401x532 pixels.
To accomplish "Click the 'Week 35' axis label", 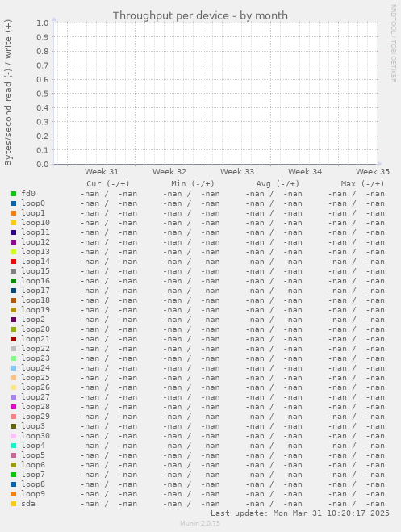I will pyautogui.click(x=373, y=172).
